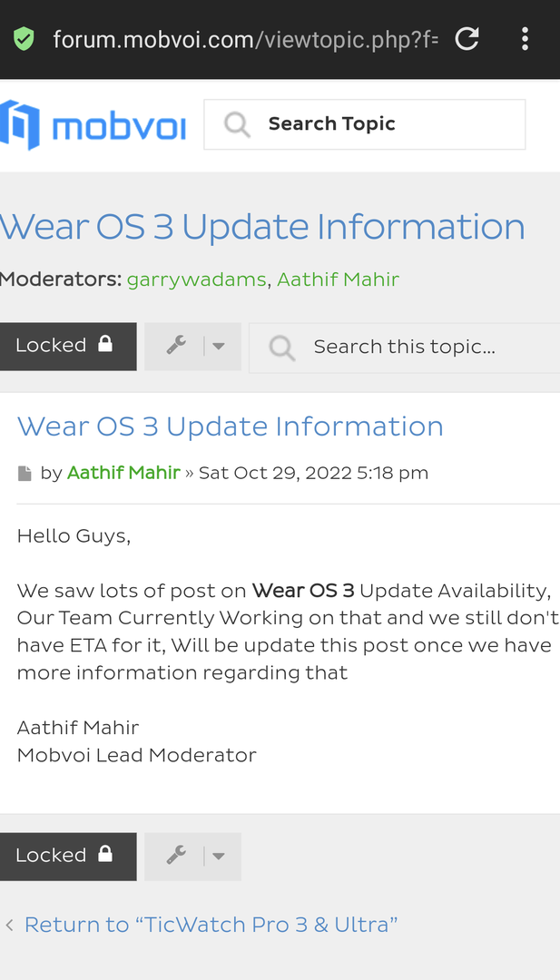Screen dimensions: 560x980
Task: Click the bottom wrench topic tools icon
Action: pos(177,856)
